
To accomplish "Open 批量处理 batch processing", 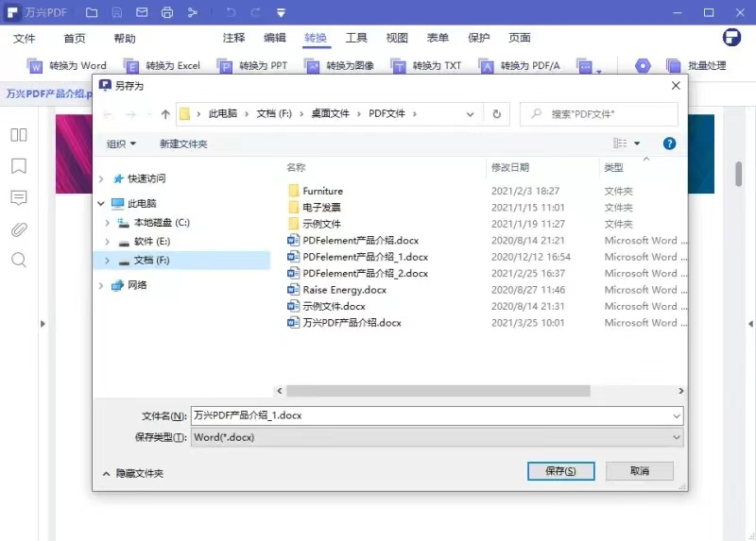I will tap(696, 65).
